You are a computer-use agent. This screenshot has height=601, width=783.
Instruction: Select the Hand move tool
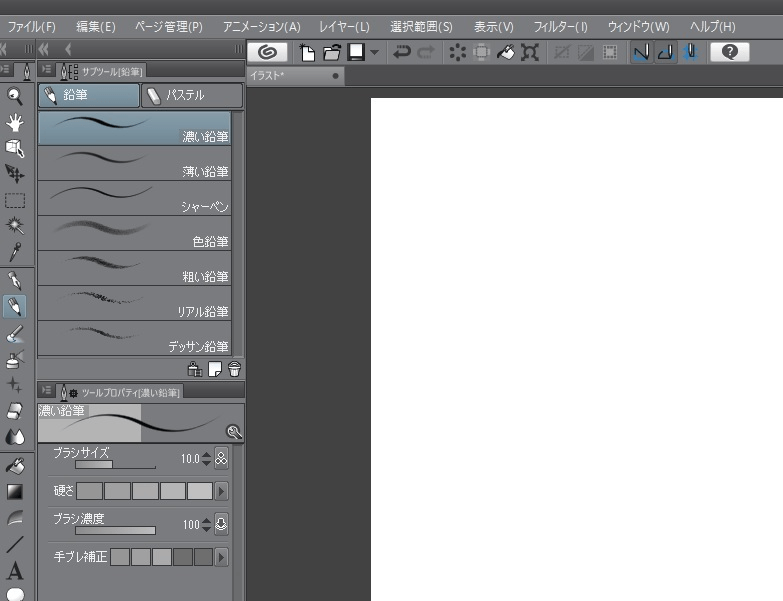(x=15, y=122)
